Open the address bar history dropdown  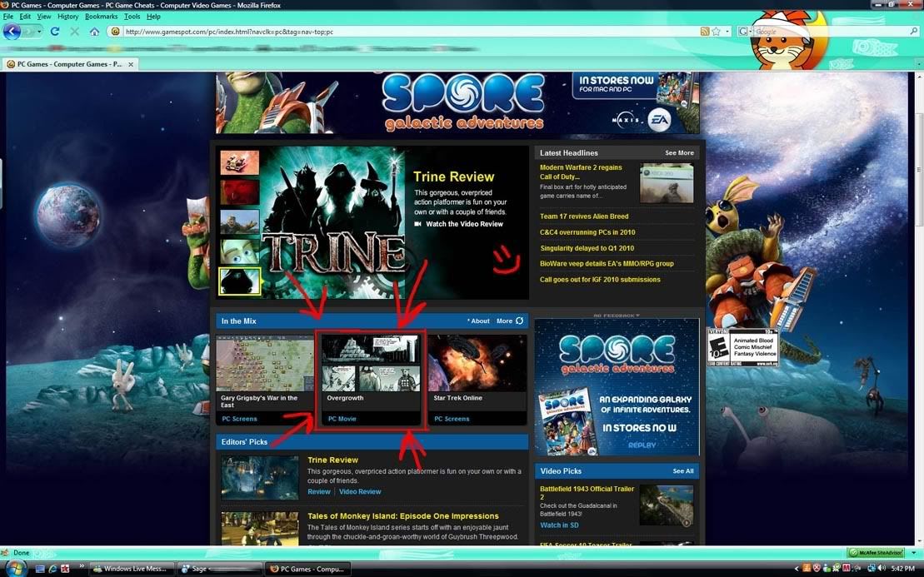click(x=727, y=31)
